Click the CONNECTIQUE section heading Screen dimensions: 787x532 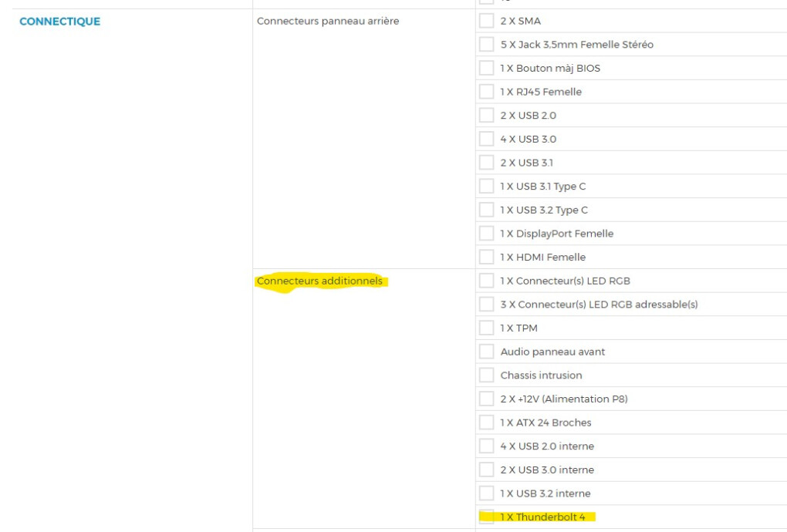(59, 21)
